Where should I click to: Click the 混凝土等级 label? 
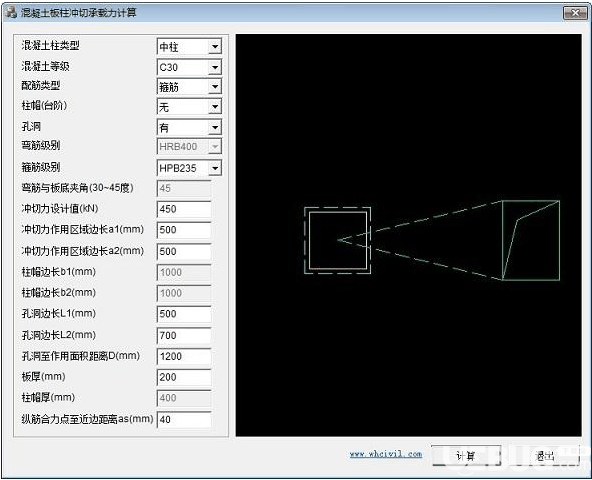tap(45, 66)
